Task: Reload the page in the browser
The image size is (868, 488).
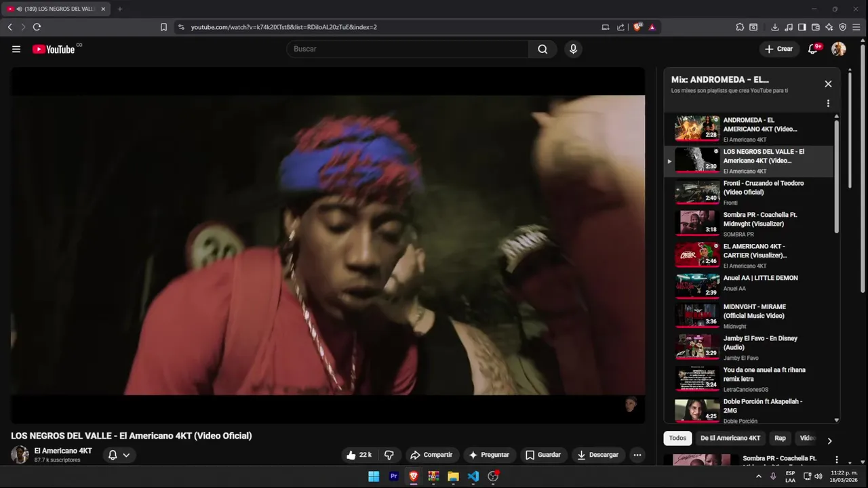Action: coord(37,27)
